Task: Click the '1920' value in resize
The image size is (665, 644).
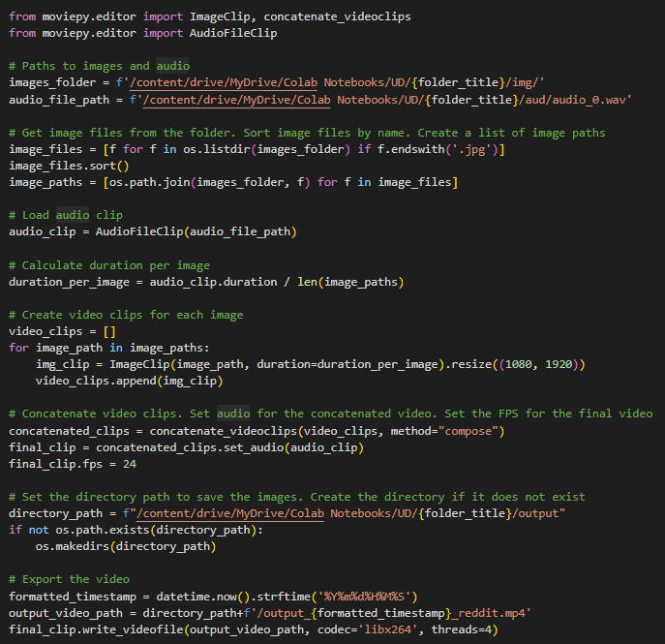Action: pyautogui.click(x=559, y=365)
